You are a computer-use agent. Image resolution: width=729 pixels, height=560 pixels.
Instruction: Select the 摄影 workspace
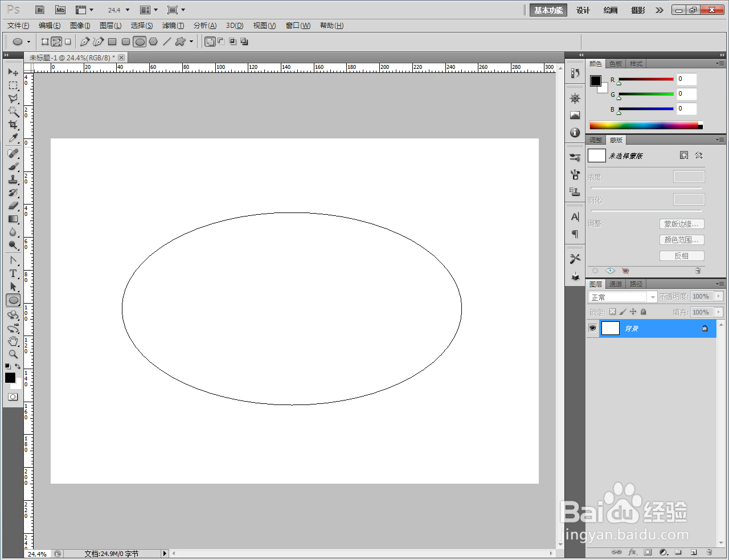tap(638, 10)
